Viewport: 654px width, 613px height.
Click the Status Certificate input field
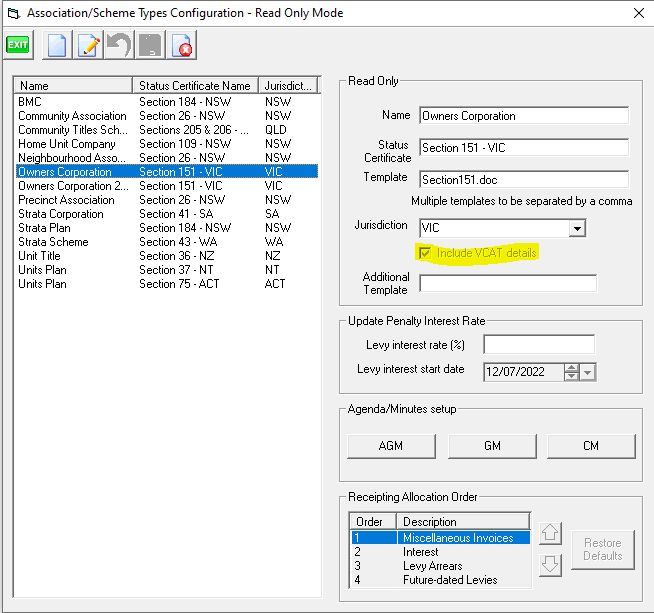524,148
